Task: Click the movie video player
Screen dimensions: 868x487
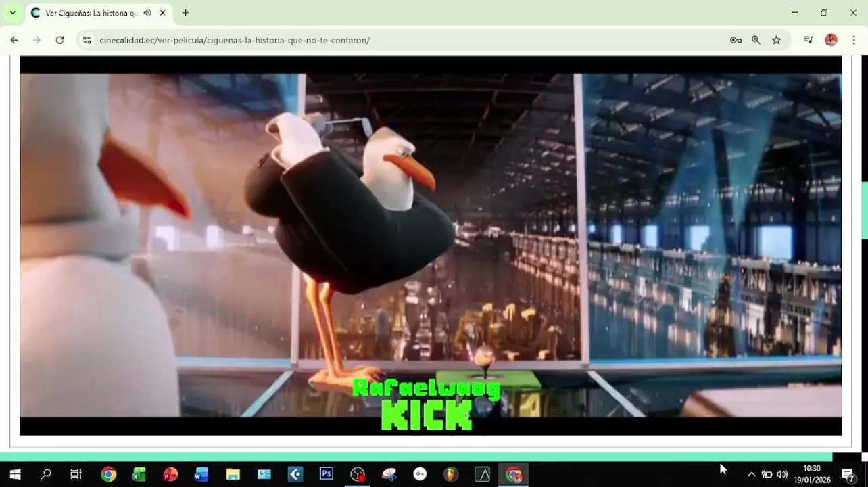Action: pyautogui.click(x=431, y=246)
